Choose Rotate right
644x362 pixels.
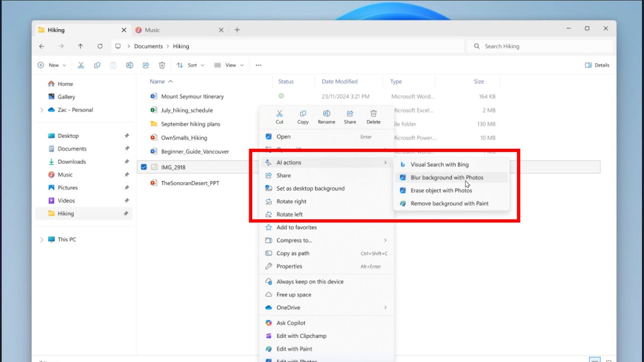click(326, 201)
